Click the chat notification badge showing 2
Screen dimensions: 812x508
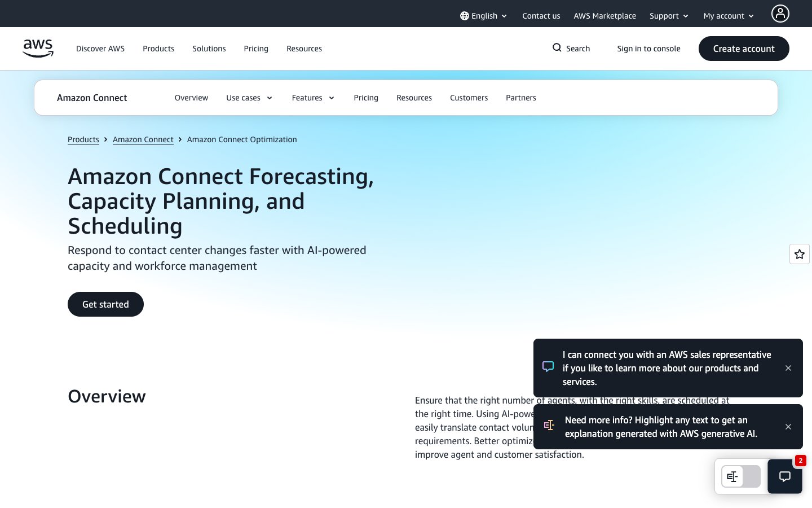click(800, 461)
